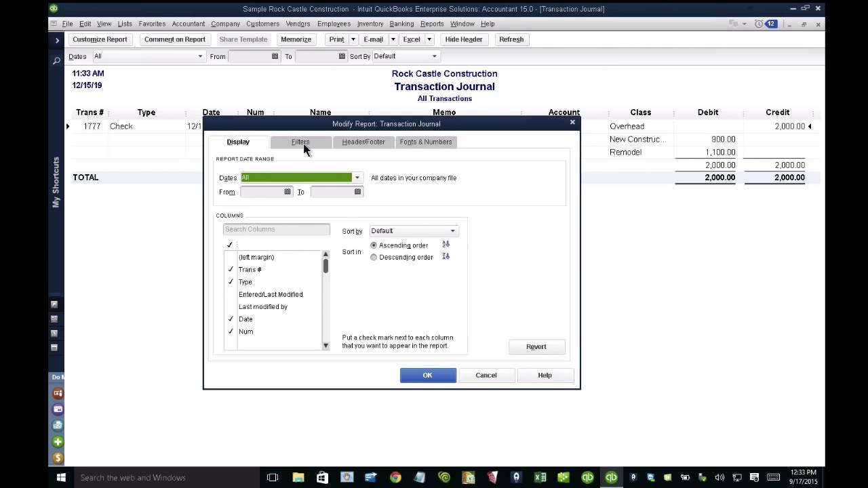Select Descending order radio button

[x=374, y=258]
